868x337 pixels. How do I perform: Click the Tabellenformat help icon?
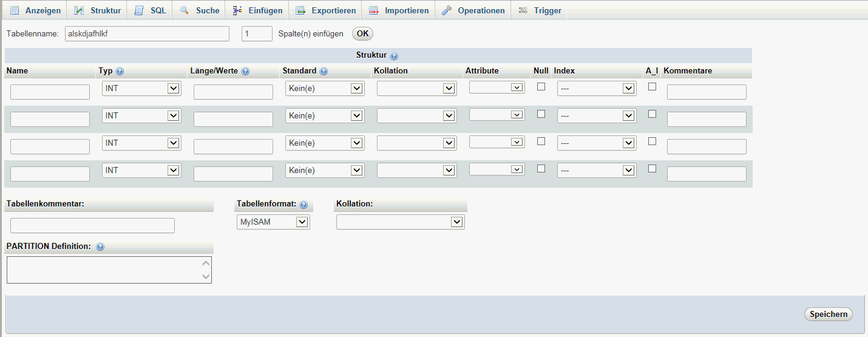pos(303,205)
